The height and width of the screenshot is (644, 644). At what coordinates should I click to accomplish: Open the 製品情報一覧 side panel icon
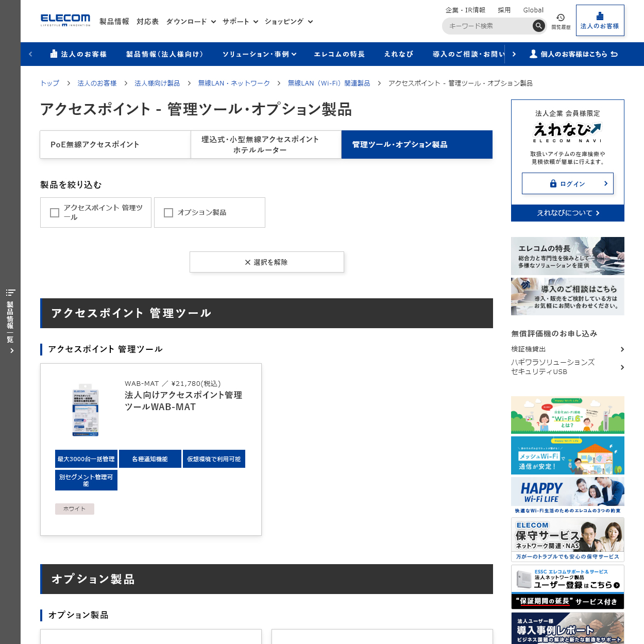click(x=10, y=321)
